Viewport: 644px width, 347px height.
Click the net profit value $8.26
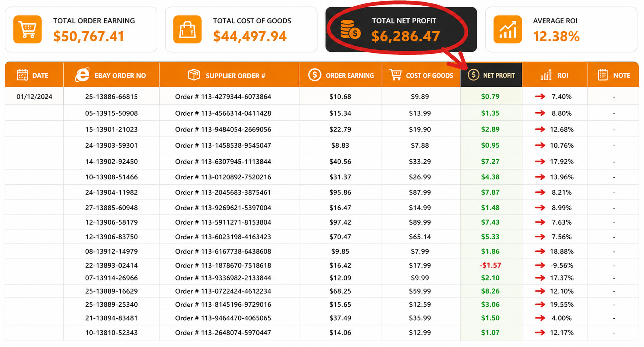coord(490,291)
